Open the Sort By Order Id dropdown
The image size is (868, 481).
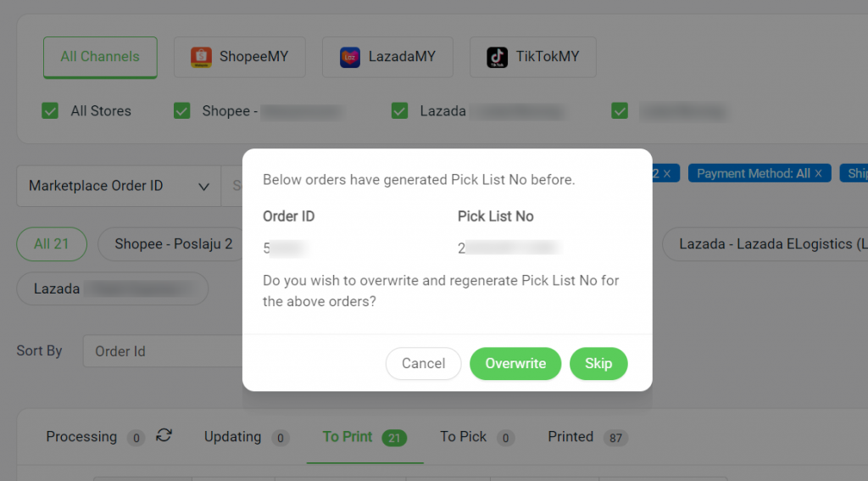[163, 350]
